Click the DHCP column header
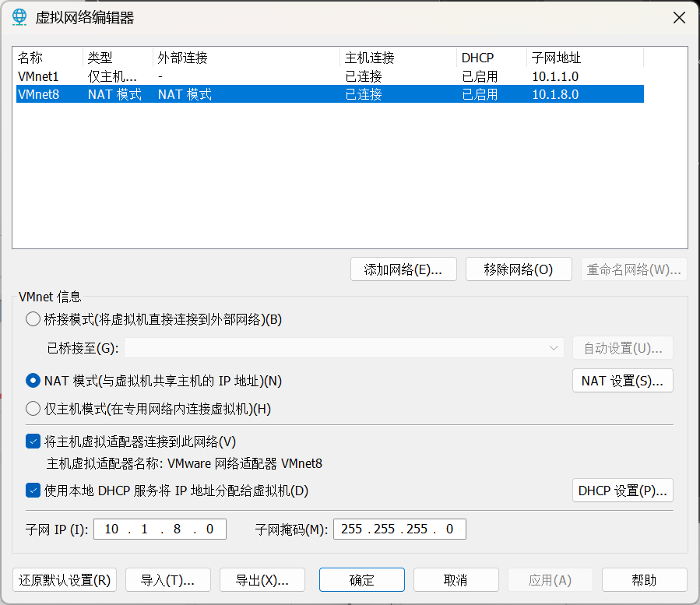 (491, 58)
